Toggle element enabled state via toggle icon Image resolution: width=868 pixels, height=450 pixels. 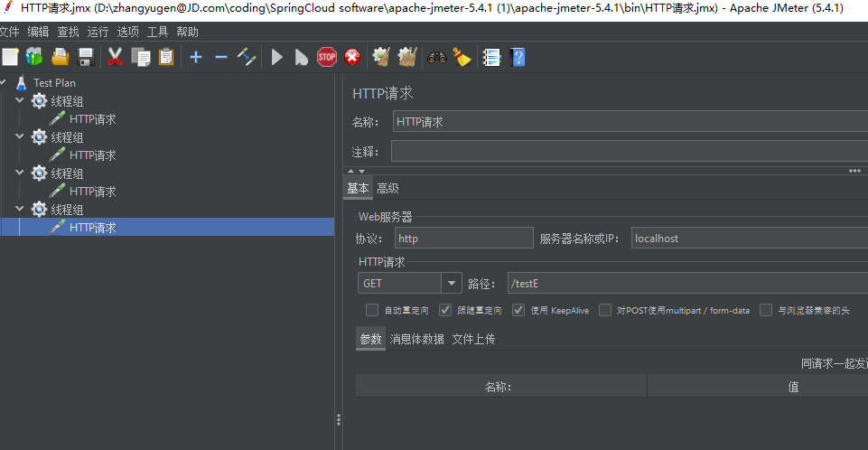point(247,57)
